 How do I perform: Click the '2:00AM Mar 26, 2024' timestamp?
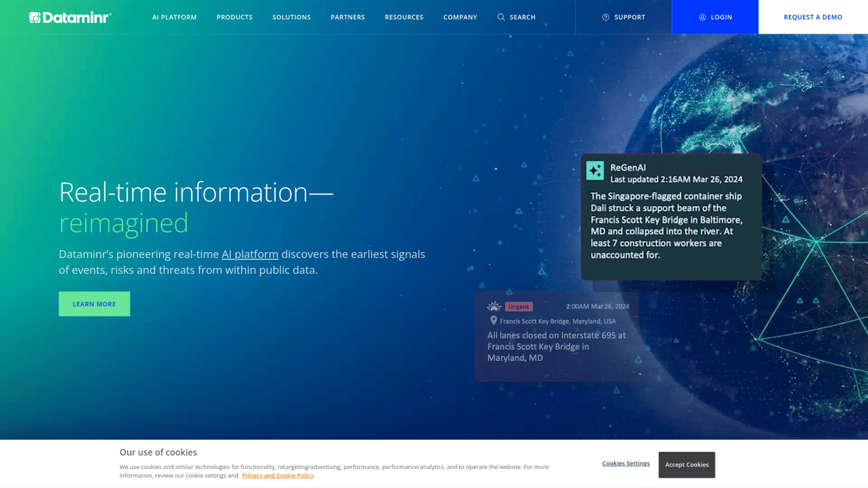pos(597,306)
